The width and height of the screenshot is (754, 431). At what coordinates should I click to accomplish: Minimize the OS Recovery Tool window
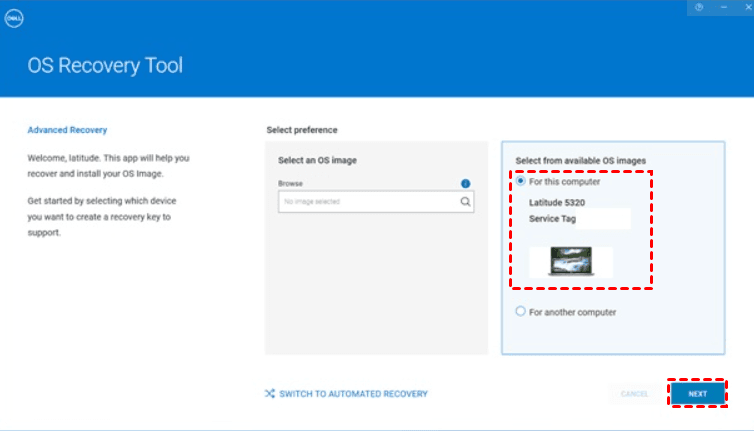tap(724, 7)
